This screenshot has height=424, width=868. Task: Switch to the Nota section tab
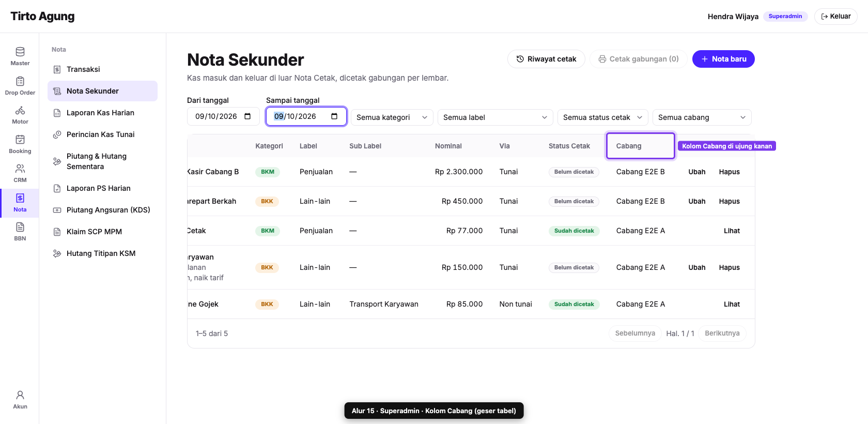(x=20, y=203)
